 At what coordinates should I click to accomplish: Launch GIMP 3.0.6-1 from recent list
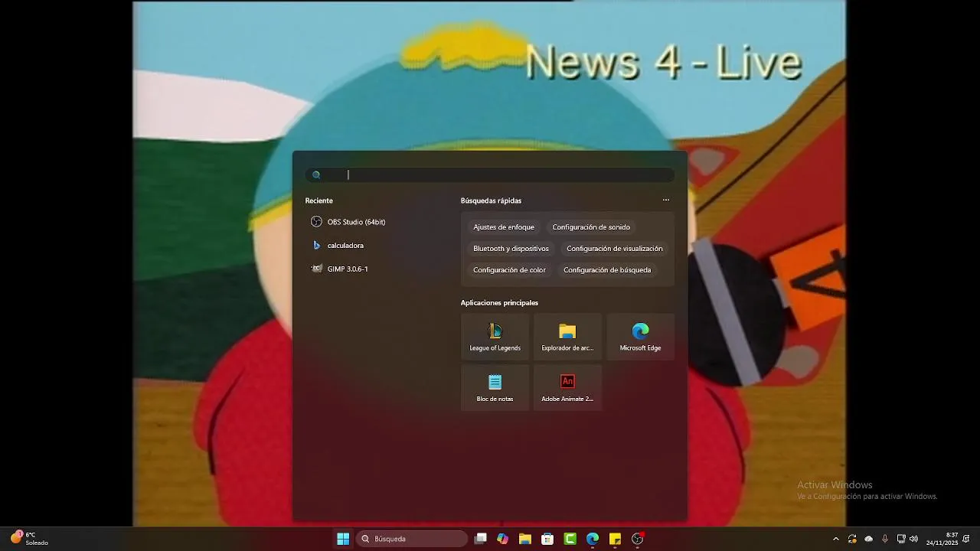(x=340, y=269)
